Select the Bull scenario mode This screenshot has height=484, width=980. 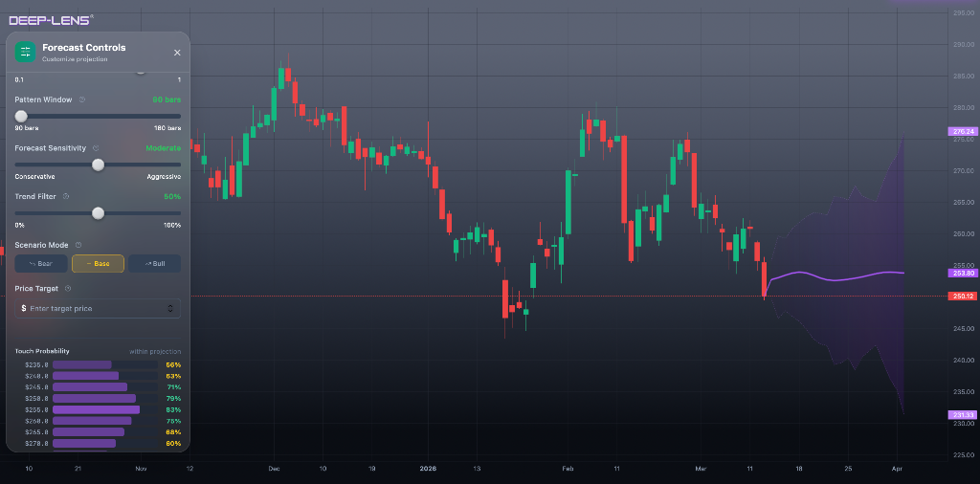click(154, 264)
